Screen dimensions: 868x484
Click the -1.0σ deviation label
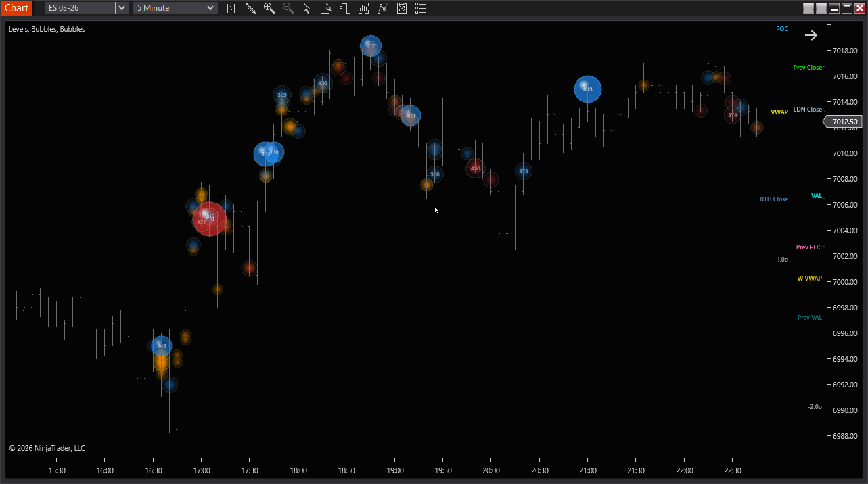pyautogui.click(x=781, y=259)
